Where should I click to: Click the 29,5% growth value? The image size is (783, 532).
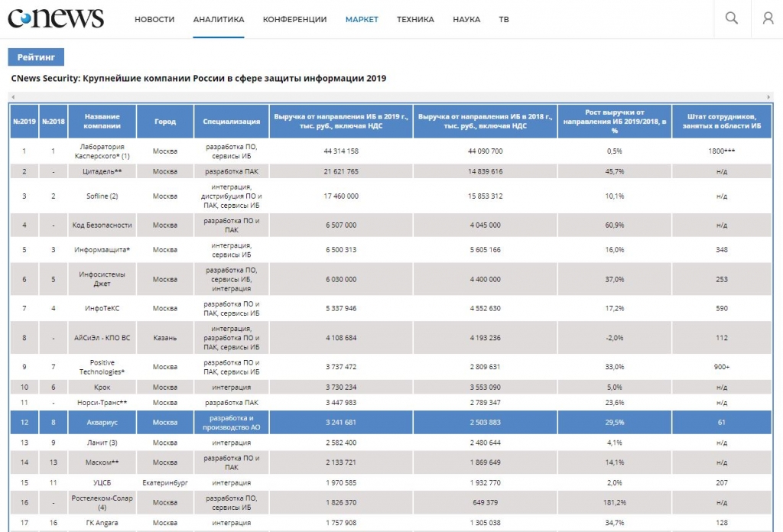pos(615,422)
